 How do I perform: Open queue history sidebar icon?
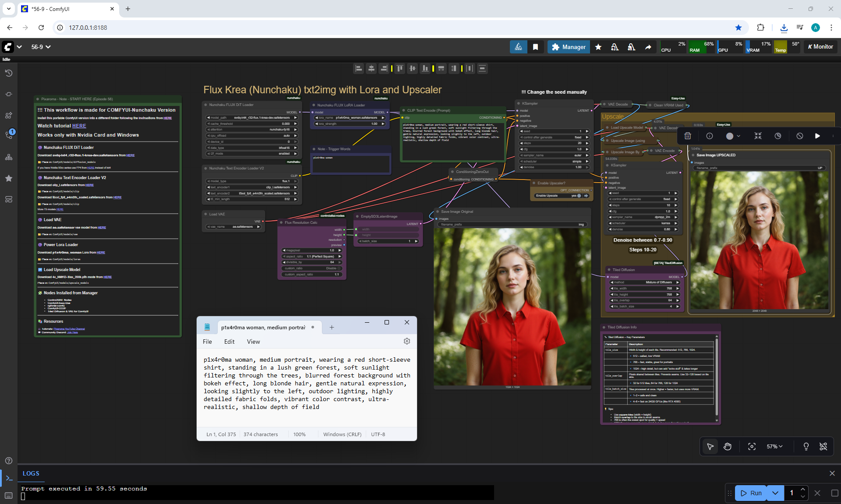pyautogui.click(x=9, y=73)
